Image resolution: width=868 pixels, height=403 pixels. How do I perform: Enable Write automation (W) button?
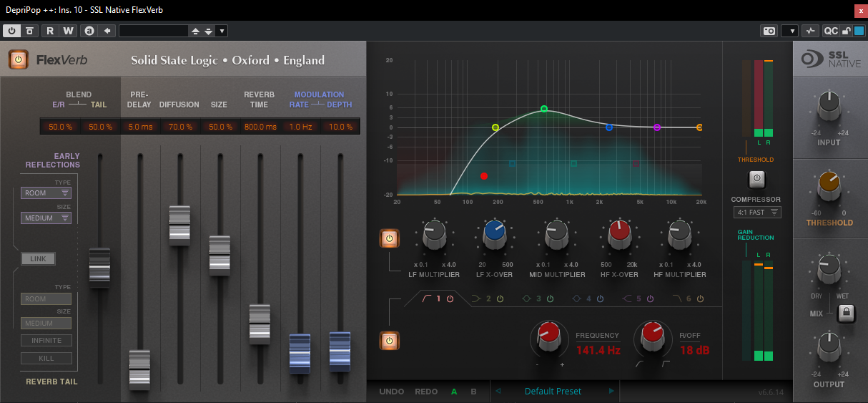tap(68, 31)
